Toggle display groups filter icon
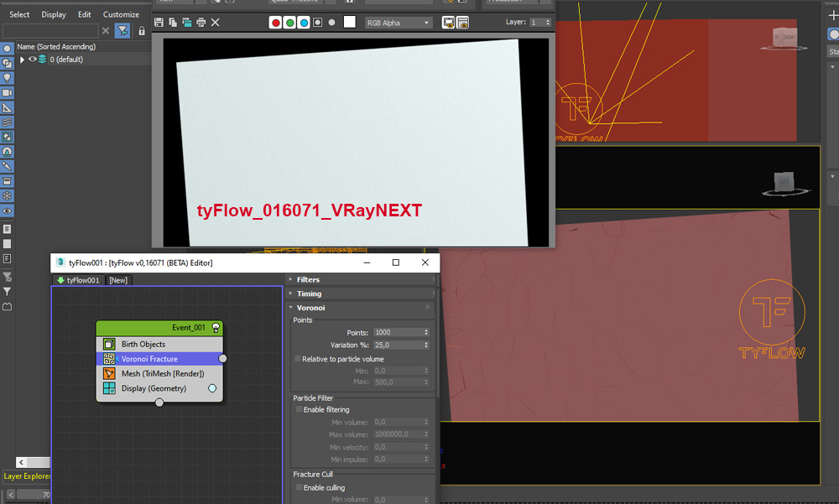This screenshot has height=504, width=839. click(x=7, y=137)
